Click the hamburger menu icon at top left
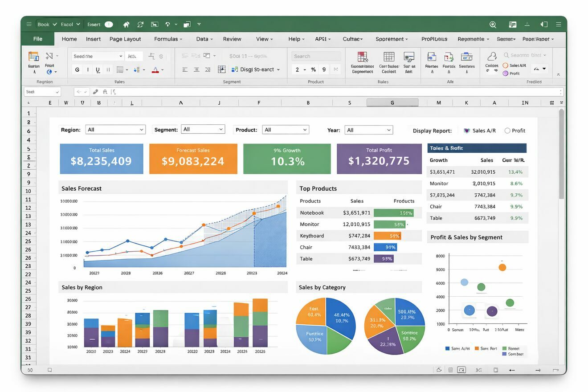 (x=29, y=24)
